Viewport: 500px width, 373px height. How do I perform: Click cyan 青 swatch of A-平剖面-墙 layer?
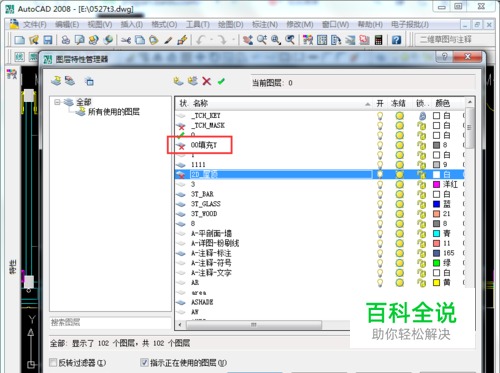tap(436, 234)
